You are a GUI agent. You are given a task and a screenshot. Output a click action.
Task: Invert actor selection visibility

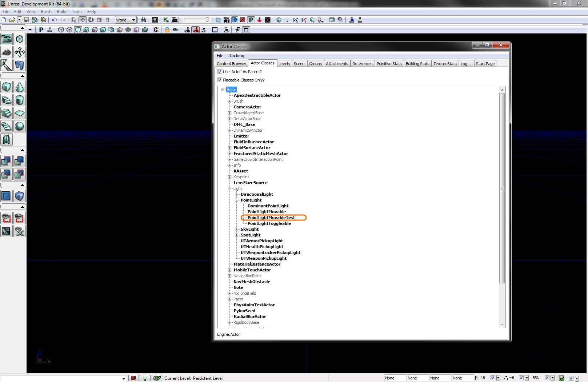[7, 231]
